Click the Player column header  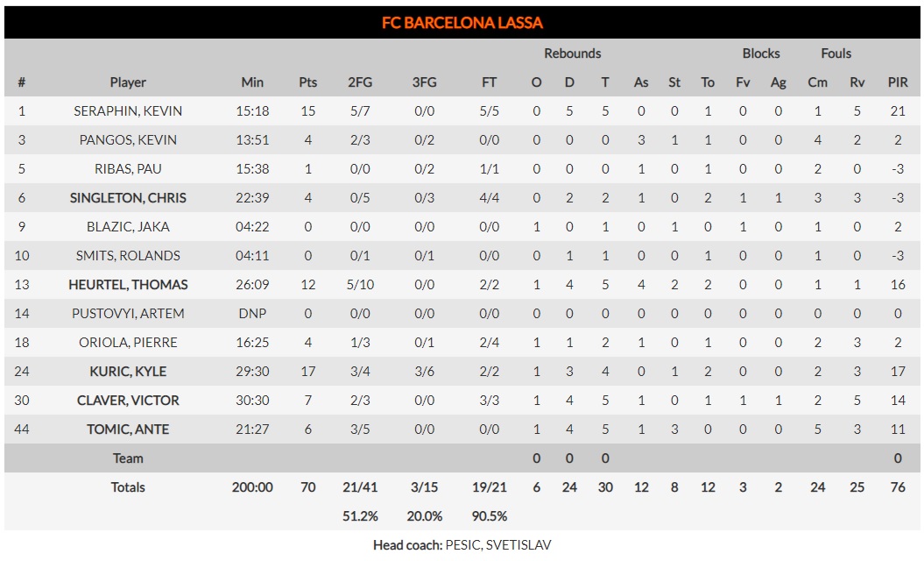point(128,82)
